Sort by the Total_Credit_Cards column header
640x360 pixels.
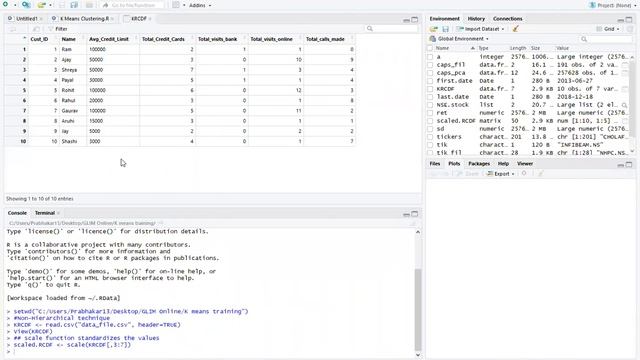(x=163, y=39)
